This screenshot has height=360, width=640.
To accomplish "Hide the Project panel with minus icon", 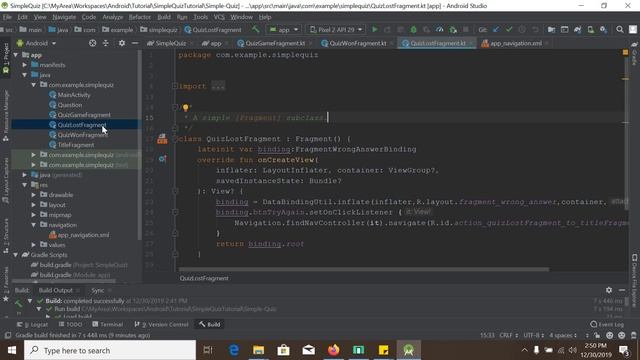I will tap(135, 43).
